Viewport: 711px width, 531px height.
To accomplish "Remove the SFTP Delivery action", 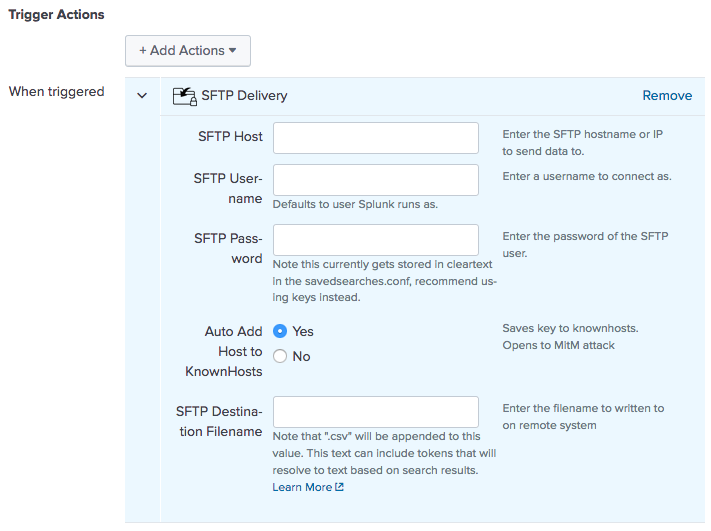I will pos(667,96).
